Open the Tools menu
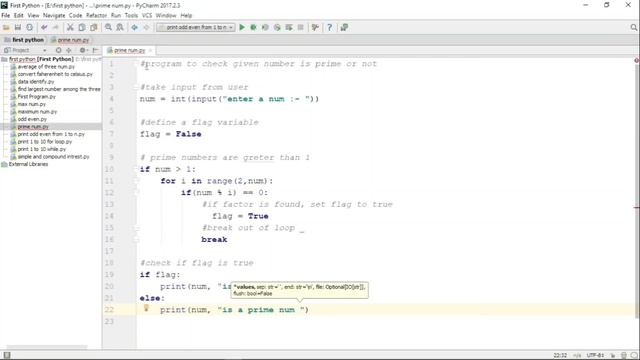The image size is (640, 360). [x=131, y=16]
